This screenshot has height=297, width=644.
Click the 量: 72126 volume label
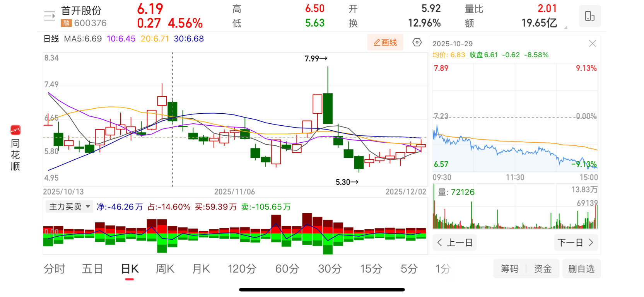click(456, 192)
